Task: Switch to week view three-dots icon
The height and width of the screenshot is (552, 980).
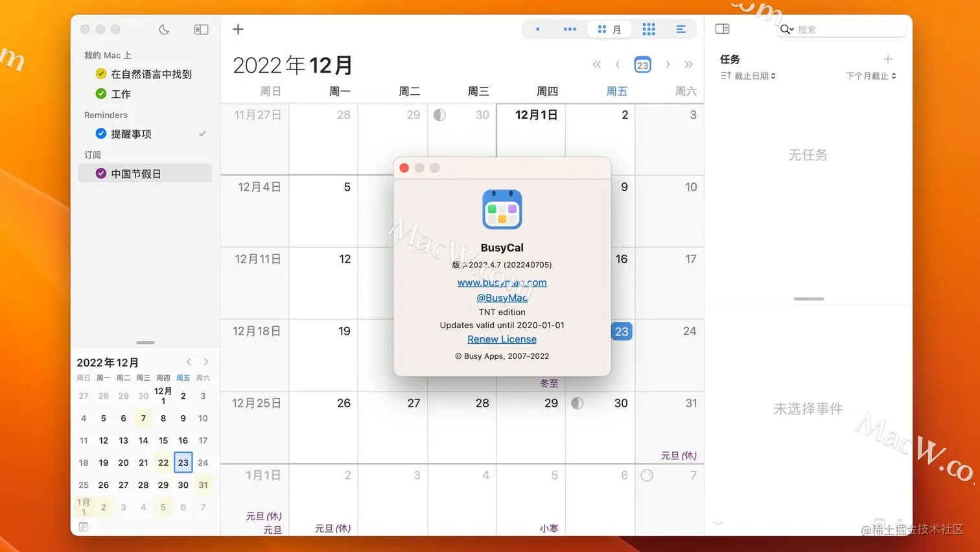Action: pos(570,29)
